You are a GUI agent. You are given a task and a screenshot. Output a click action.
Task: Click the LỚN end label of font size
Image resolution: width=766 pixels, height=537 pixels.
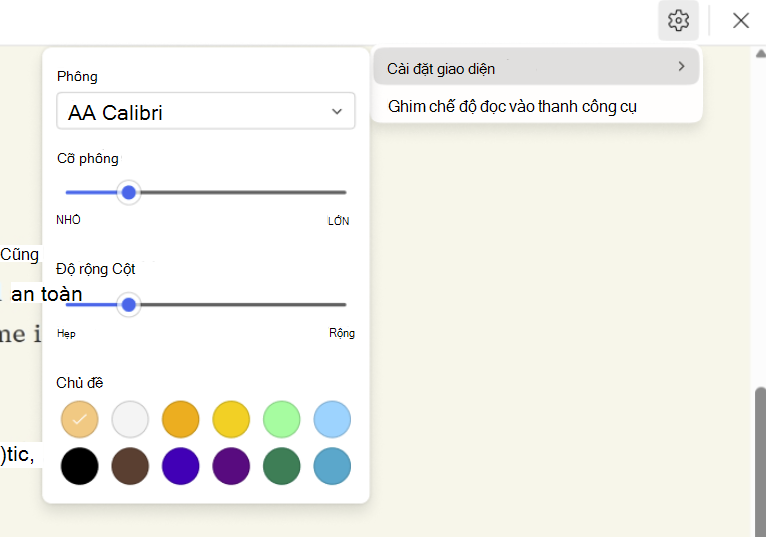point(339,221)
